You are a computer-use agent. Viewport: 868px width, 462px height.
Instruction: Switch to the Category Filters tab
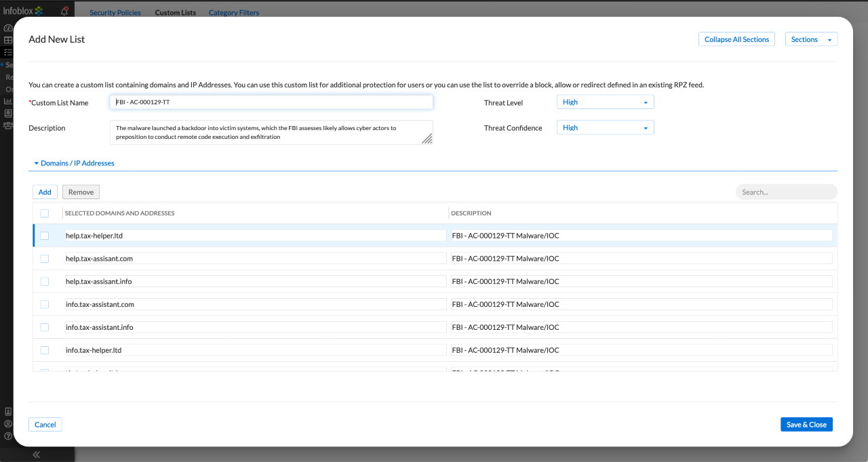point(233,13)
